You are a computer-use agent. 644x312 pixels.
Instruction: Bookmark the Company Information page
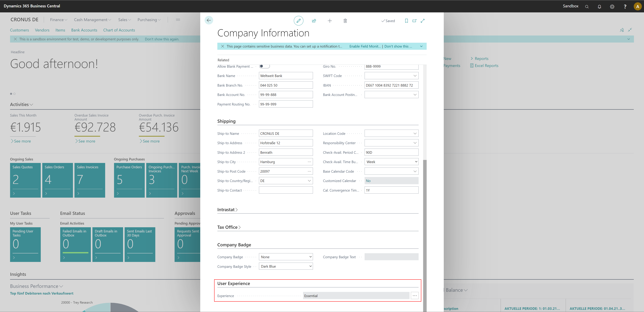pos(406,21)
